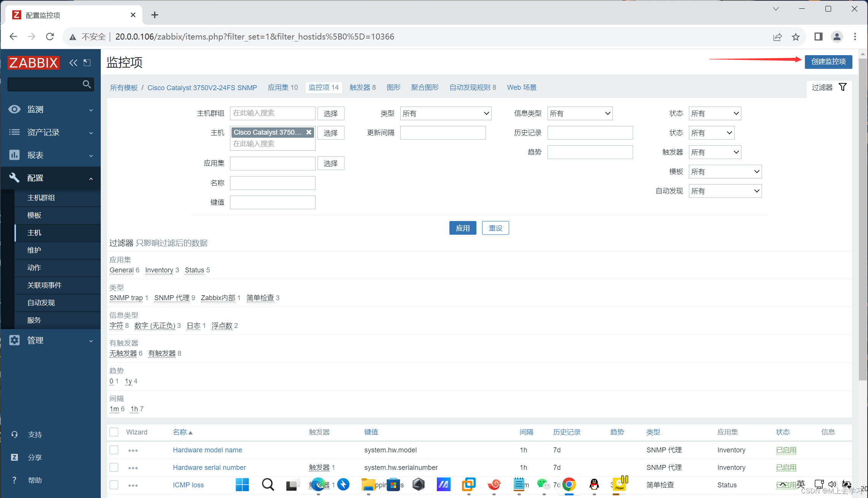Image resolution: width=868 pixels, height=498 pixels.
Task: Open Hardware model name item link
Action: pyautogui.click(x=207, y=450)
